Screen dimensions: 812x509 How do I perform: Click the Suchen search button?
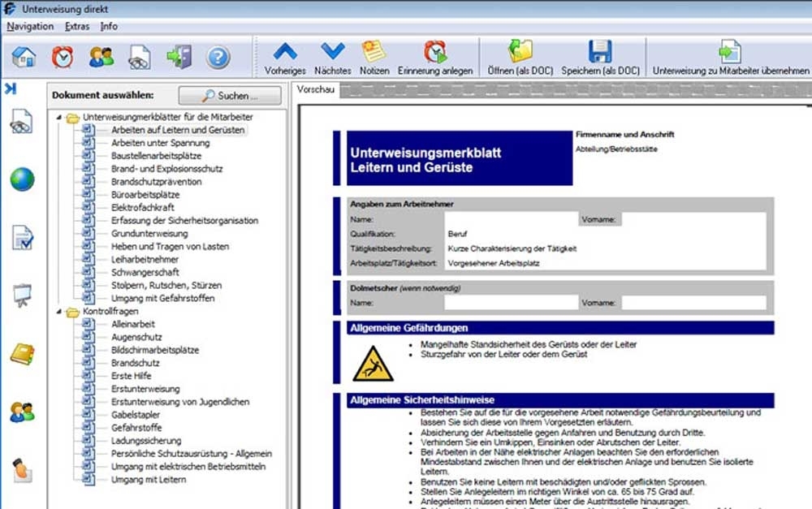coord(230,95)
